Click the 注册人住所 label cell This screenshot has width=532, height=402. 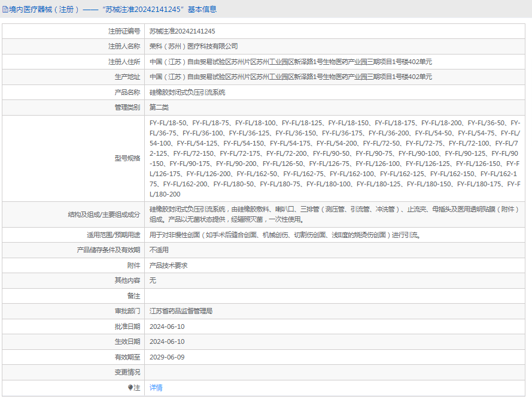(x=74, y=62)
